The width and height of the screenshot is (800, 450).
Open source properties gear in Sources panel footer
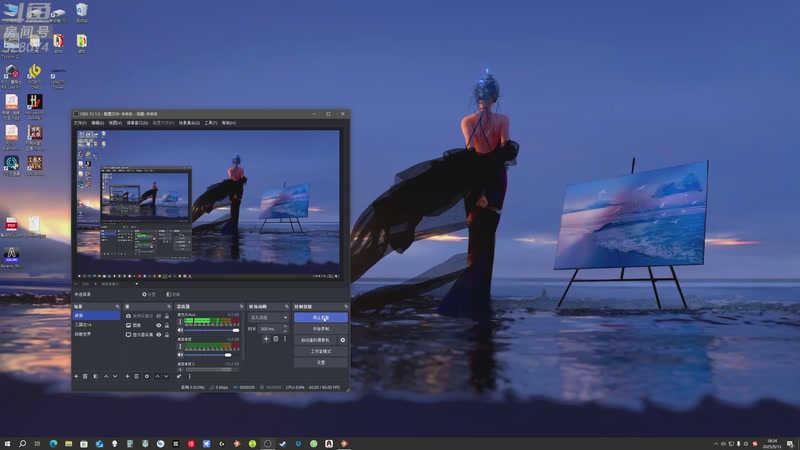147,376
